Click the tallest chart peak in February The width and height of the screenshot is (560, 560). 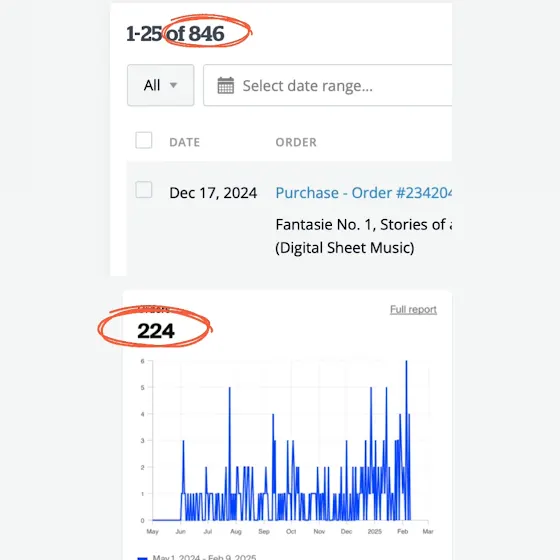click(406, 361)
